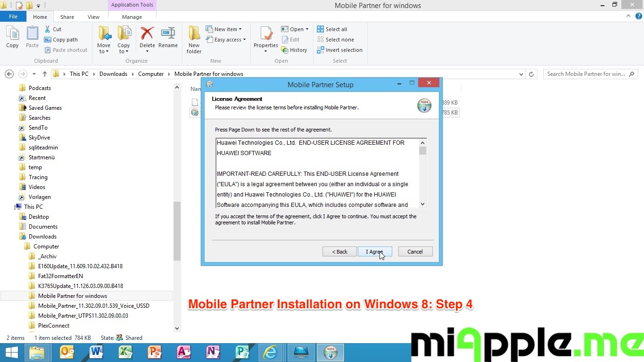644x362 pixels.
Task: Open the Properties icon in the ribbon
Action: pyautogui.click(x=266, y=34)
